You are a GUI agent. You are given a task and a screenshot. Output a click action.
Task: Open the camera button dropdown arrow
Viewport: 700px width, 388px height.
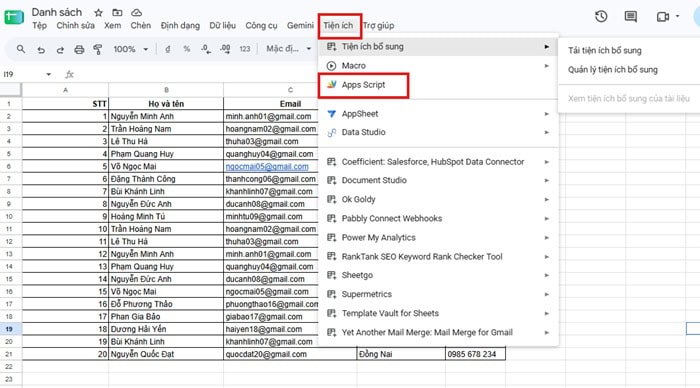coord(677,16)
